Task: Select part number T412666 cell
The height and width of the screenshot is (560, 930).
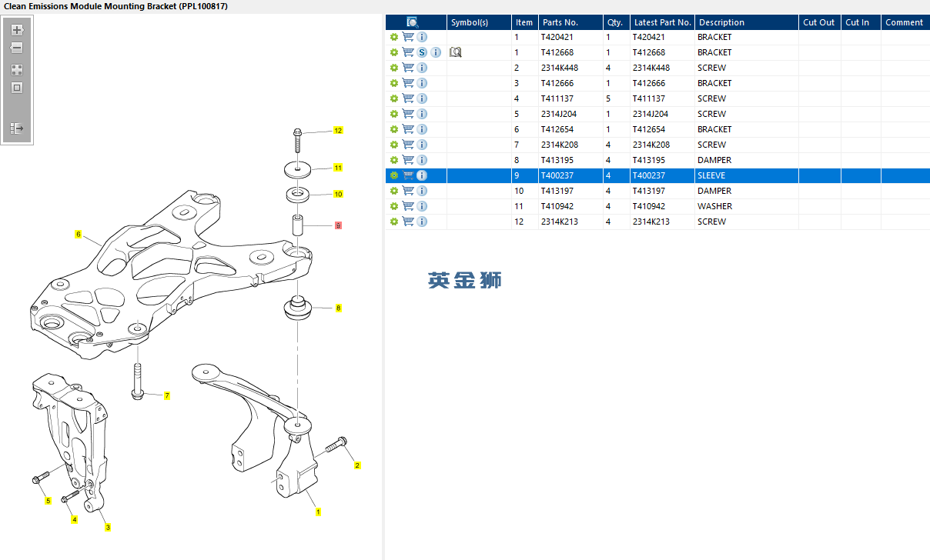Action: tap(570, 83)
